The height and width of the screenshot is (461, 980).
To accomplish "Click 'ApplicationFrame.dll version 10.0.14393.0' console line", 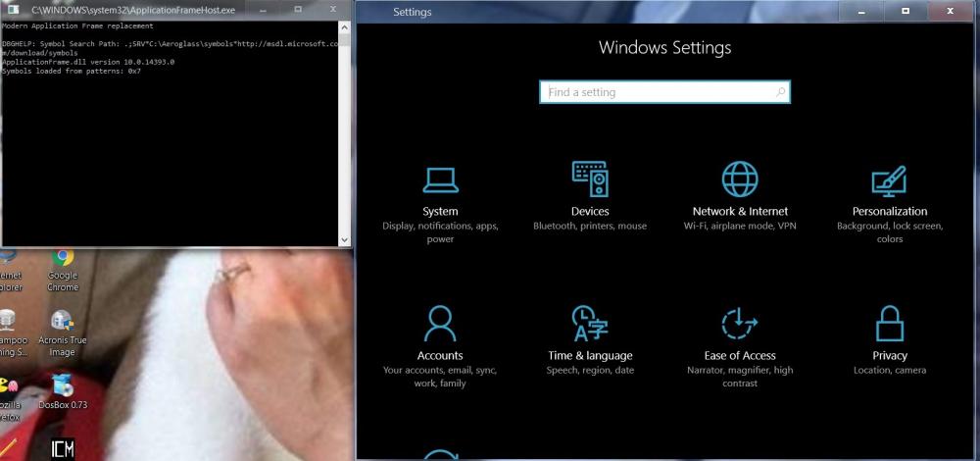I will tap(88, 63).
